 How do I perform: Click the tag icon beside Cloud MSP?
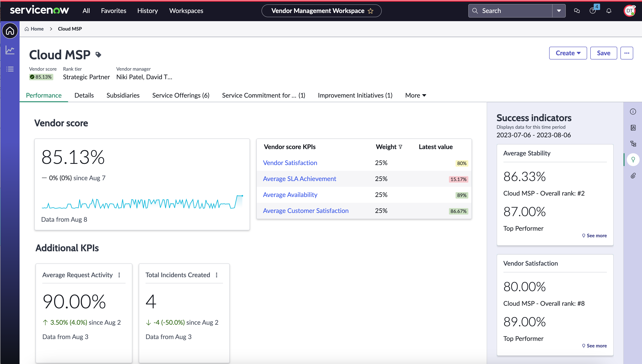98,54
